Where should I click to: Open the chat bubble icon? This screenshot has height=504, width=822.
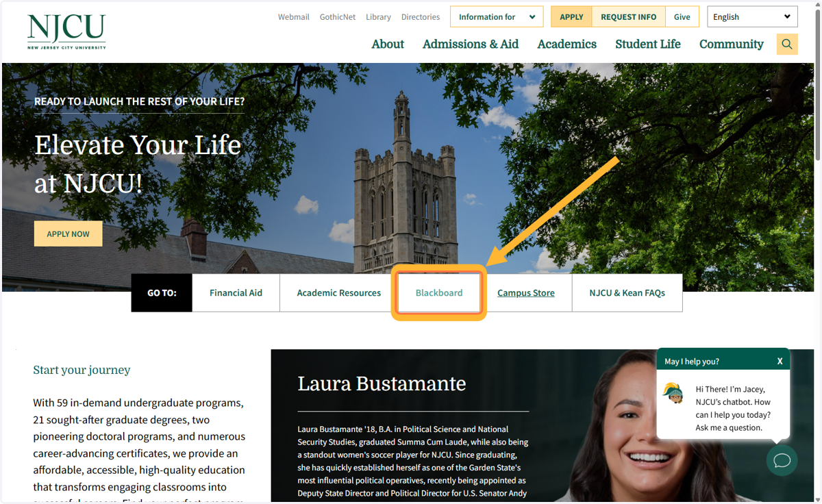coord(782,460)
